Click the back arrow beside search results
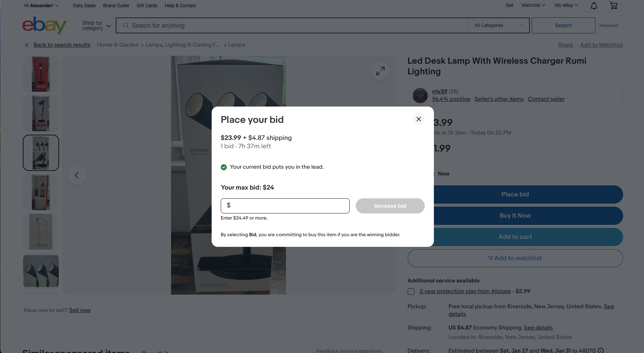The image size is (644, 353). point(27,45)
